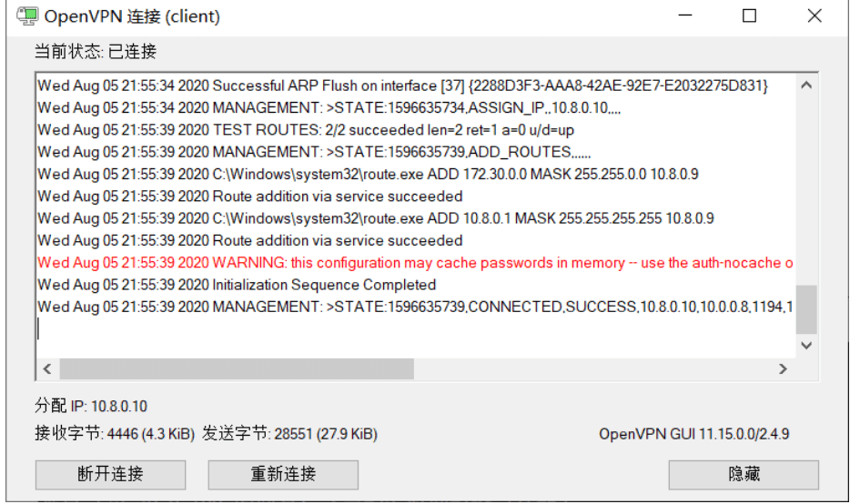Image resolution: width=850 pixels, height=504 pixels.
Task: Click the horizontal scroll right arrow
Action: click(x=783, y=369)
